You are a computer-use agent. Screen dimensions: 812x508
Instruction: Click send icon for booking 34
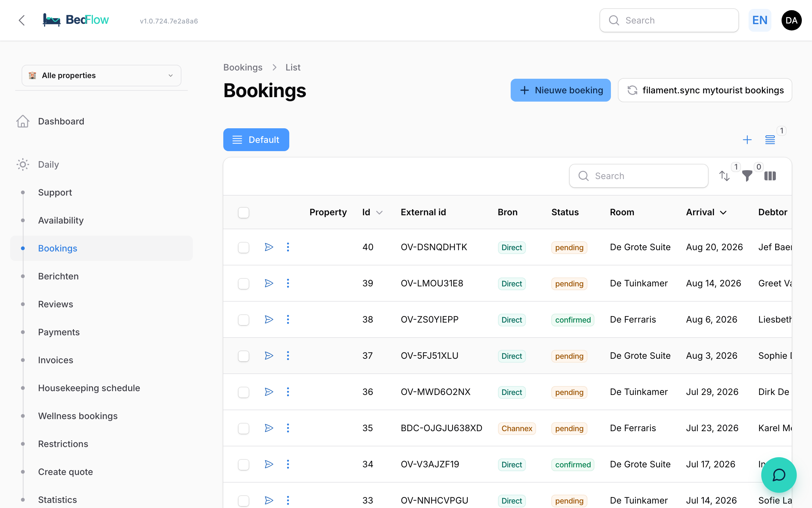(269, 464)
